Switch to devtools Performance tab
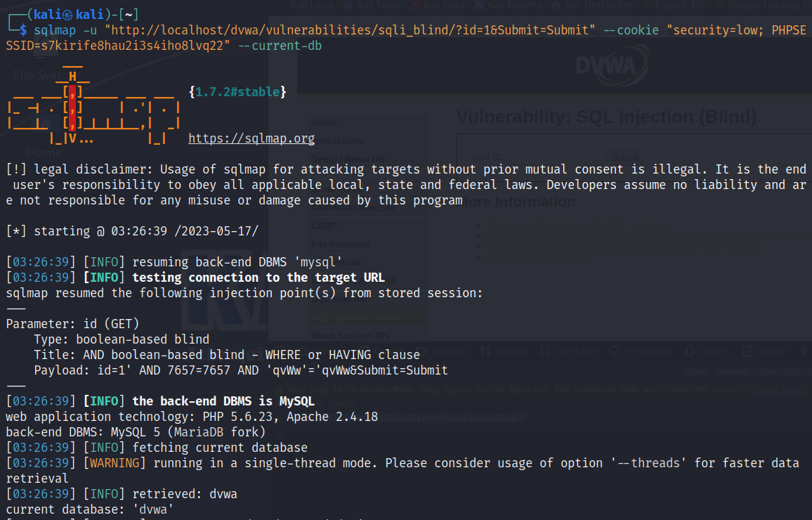812x520 pixels. pyautogui.click(x=641, y=351)
